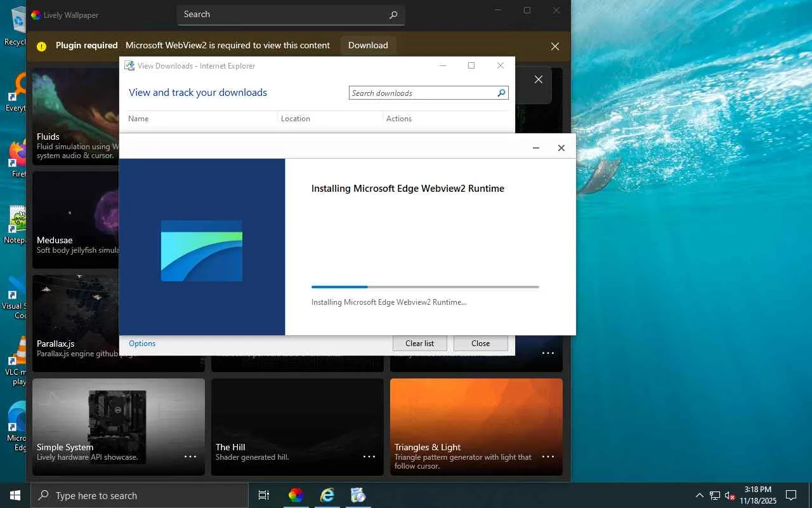Open Lively Wallpaper from the taskbar
The image size is (812, 508).
(x=296, y=495)
